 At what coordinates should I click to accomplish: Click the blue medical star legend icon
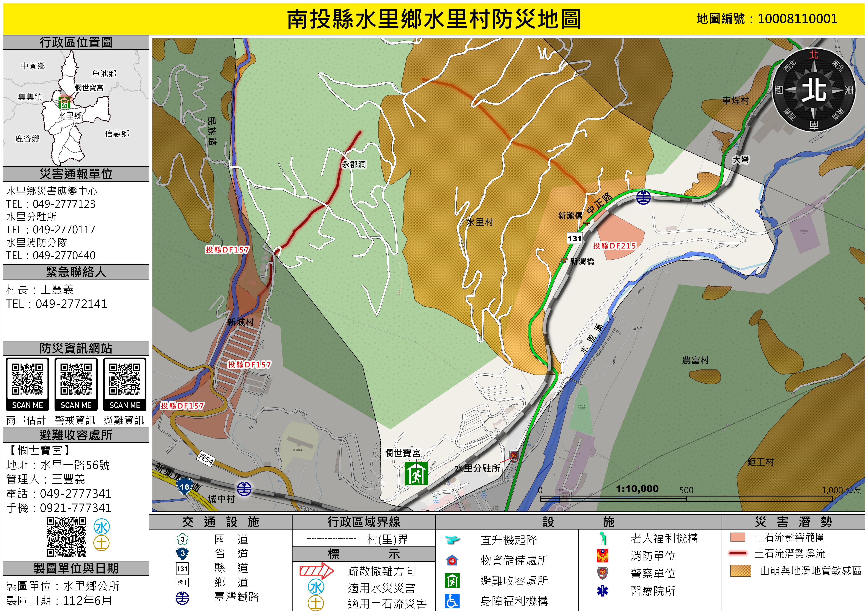(602, 591)
